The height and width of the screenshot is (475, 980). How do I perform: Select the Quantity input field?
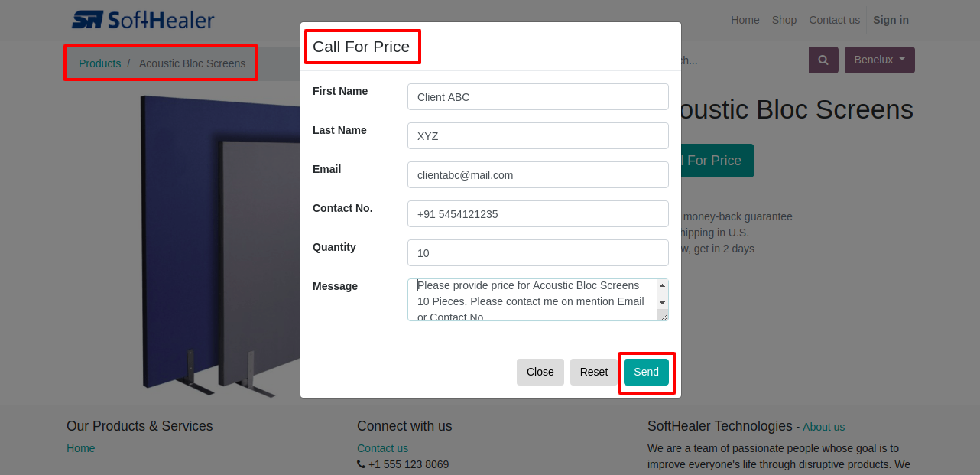538,253
